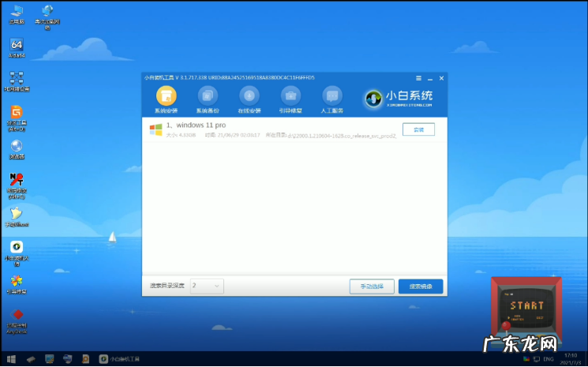588x367 pixels.
Task: Open the Windows Start menu
Action: (x=11, y=359)
